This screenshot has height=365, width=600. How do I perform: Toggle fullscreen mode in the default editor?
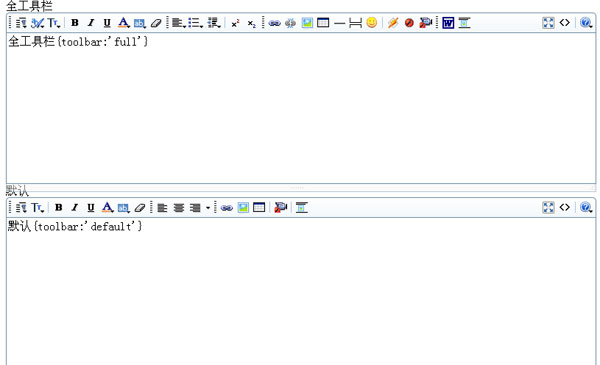pos(548,207)
